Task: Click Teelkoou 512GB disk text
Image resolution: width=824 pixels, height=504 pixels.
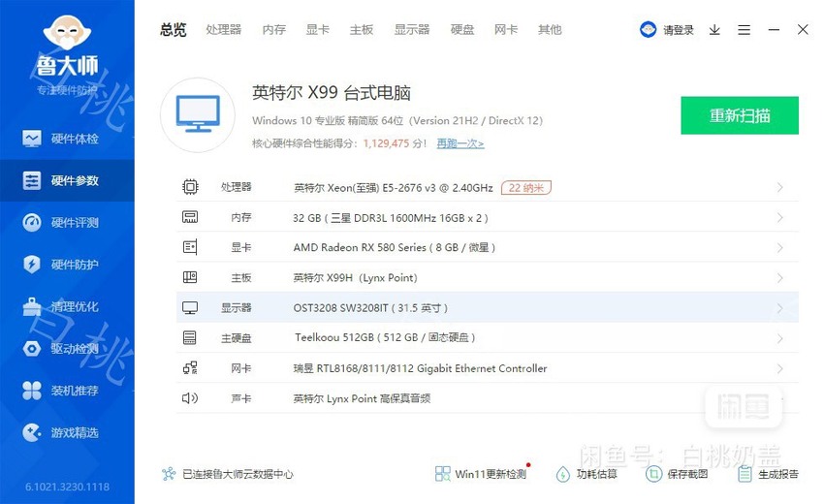Action: pyautogui.click(x=385, y=337)
